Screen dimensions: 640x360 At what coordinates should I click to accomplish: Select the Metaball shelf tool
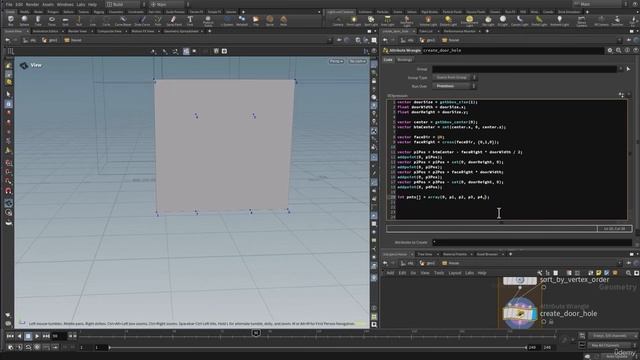[x=242, y=20]
